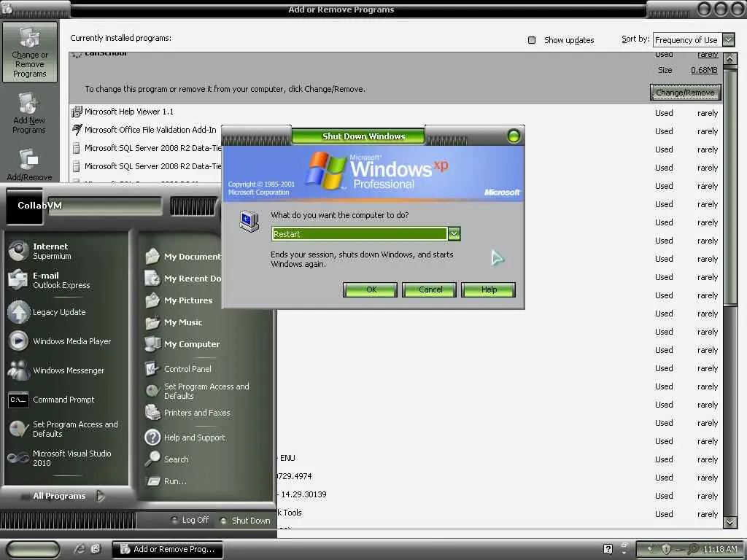Screen dimensions: 747x560
Task: Open Internet Supermium from Start menu
Action: pyautogui.click(x=65, y=251)
